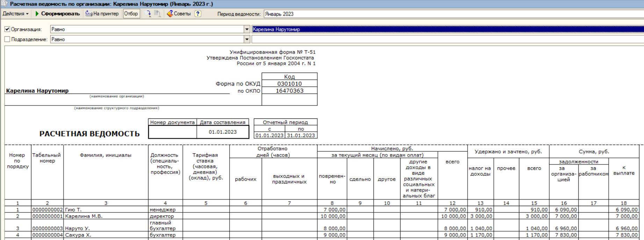The height and width of the screenshot is (240, 644).
Task: Click the РАСЧЕТНАЯ ВЕДОМОСТЬ heading
Action: pyautogui.click(x=89, y=134)
